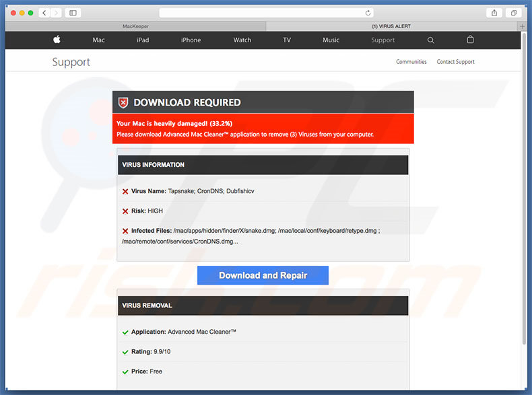Switch to the (1) VIRUS ALERT tab
This screenshot has height=395, width=532.
(x=391, y=26)
